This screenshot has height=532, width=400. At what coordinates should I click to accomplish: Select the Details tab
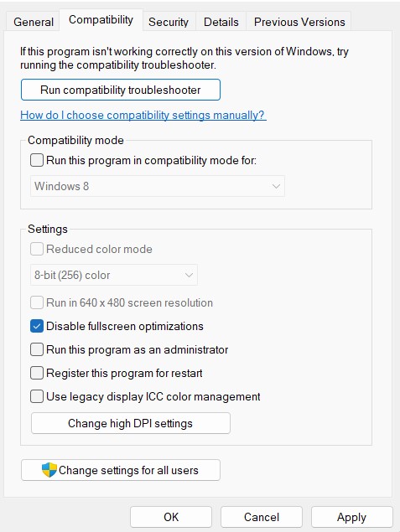pyautogui.click(x=221, y=22)
